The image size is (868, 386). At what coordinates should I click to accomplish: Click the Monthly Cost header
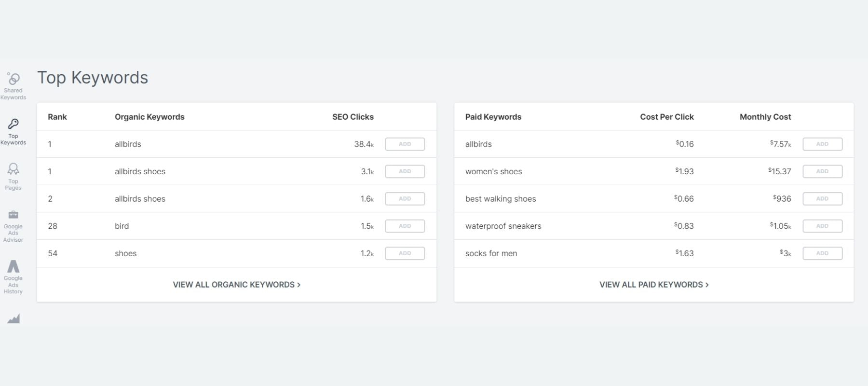click(x=765, y=117)
